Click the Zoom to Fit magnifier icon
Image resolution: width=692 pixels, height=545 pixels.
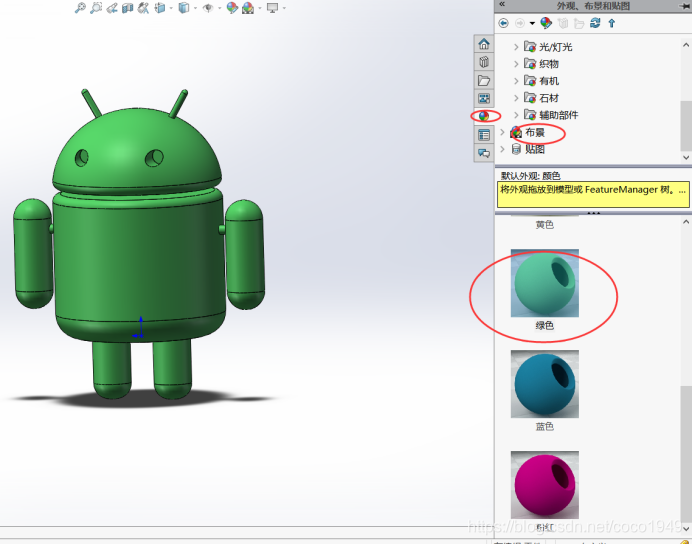80,8
